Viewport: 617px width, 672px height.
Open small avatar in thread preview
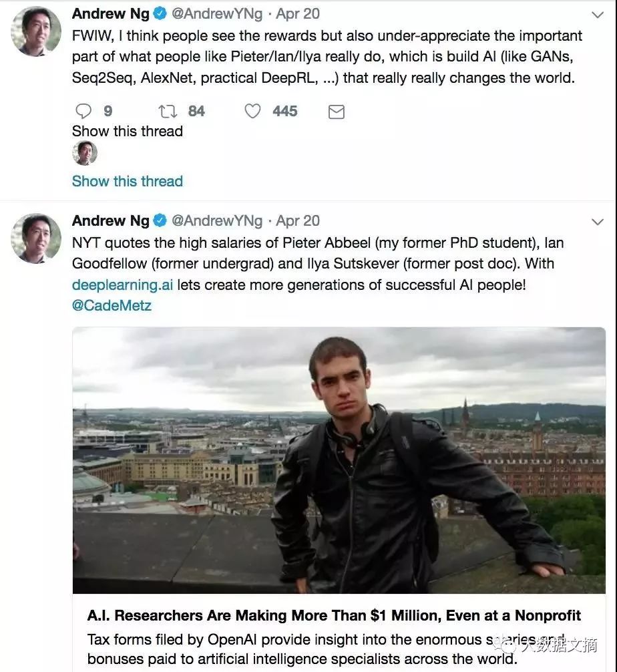(85, 153)
